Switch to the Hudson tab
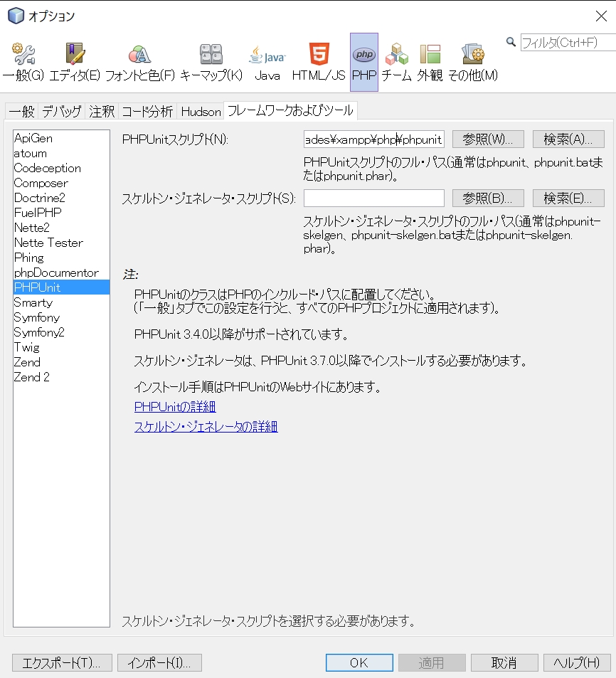This screenshot has height=678, width=616. tap(201, 111)
